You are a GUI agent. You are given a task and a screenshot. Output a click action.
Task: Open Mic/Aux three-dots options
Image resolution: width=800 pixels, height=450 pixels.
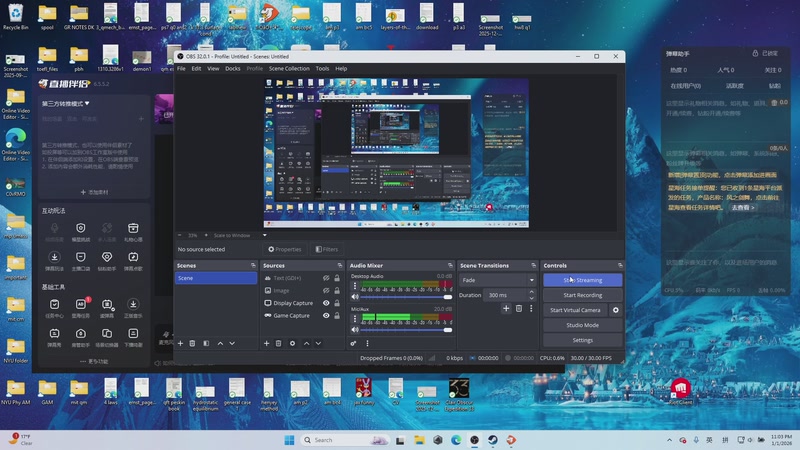[x=355, y=319]
